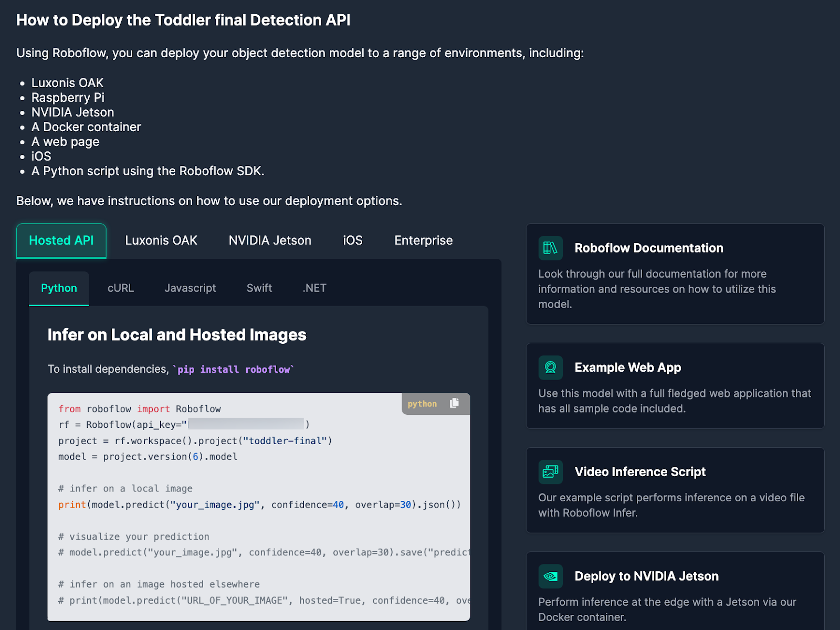The width and height of the screenshot is (840, 630).
Task: Click the 'Luxonis OAK' bullet item
Action: click(68, 83)
